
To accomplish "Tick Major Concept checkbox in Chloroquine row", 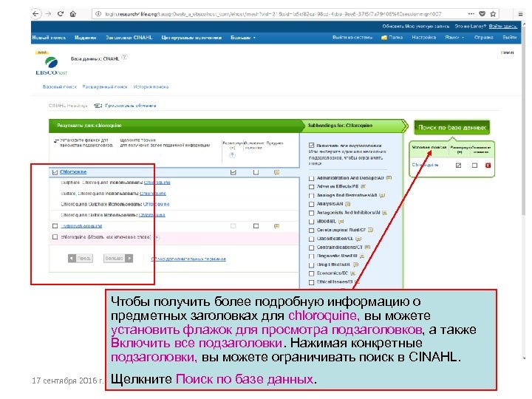I will (x=256, y=172).
